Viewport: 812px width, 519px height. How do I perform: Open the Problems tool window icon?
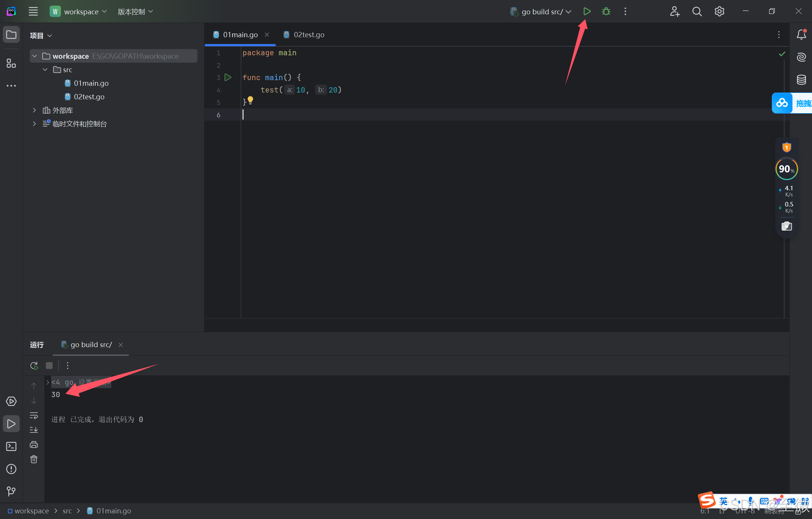pyautogui.click(x=11, y=469)
